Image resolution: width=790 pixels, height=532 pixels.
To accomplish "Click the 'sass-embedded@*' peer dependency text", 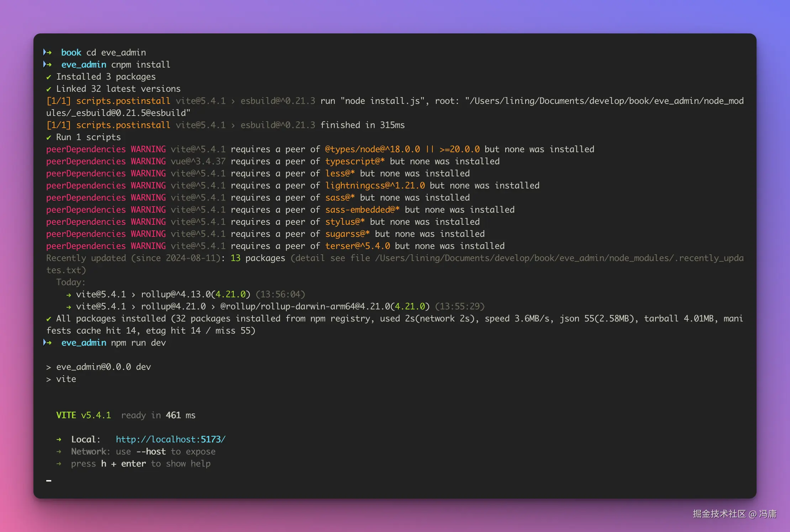I will 362,209.
